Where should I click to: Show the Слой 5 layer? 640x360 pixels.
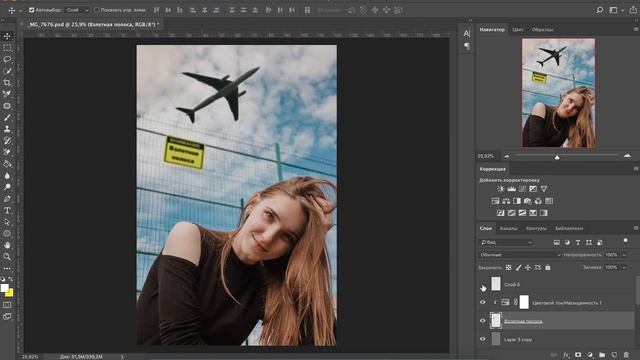[x=483, y=284]
